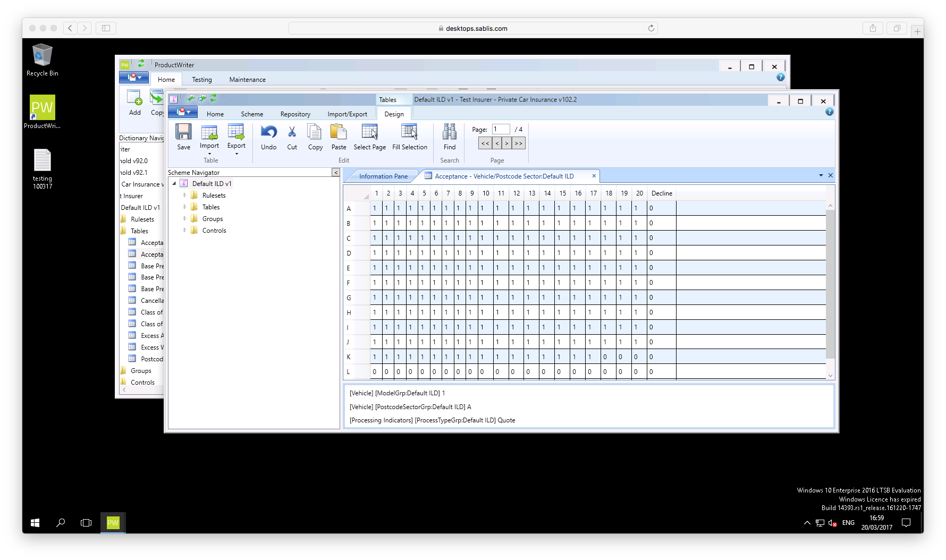
Task: Expand the Tables folder in Scheme Navigator
Action: tap(185, 207)
